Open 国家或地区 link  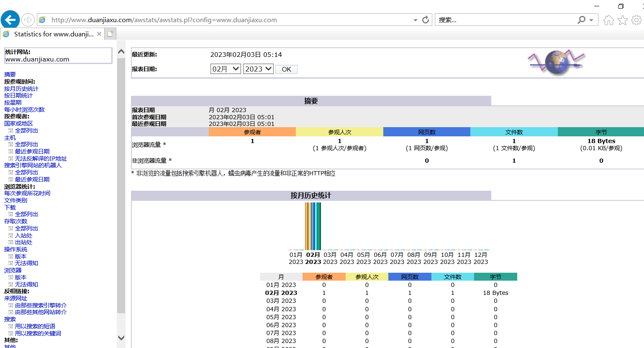click(x=18, y=123)
